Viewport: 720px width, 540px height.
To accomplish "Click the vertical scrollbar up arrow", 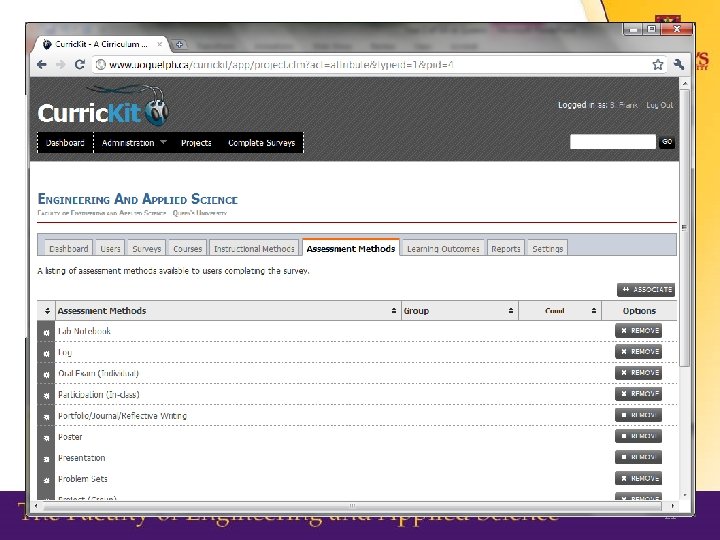I will [x=685, y=84].
